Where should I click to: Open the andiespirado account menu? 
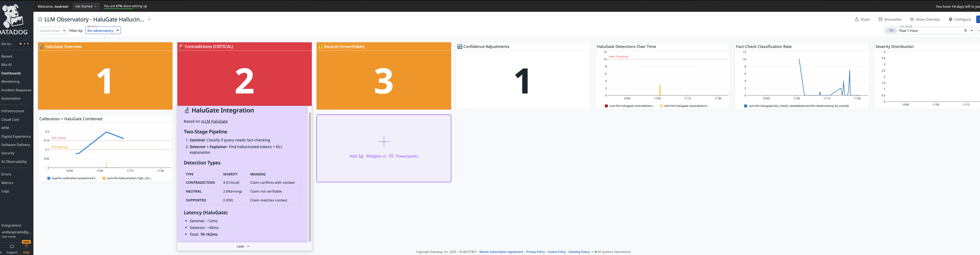(16, 234)
